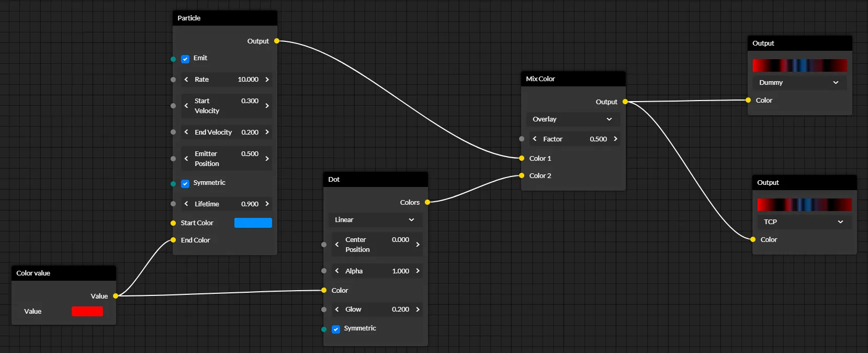868x353 pixels.
Task: Click the TCP output Color socket
Action: tap(753, 239)
